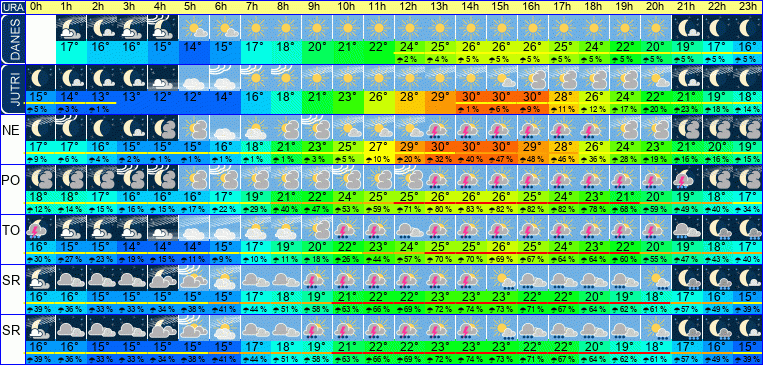Select NE 11h precipitation 10 %
Image resolution: width=763 pixels, height=365 pixels.
pos(379,160)
